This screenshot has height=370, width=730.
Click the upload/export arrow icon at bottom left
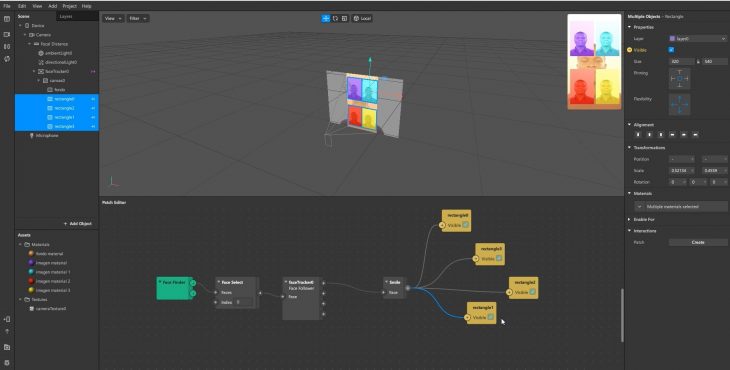click(x=7, y=331)
